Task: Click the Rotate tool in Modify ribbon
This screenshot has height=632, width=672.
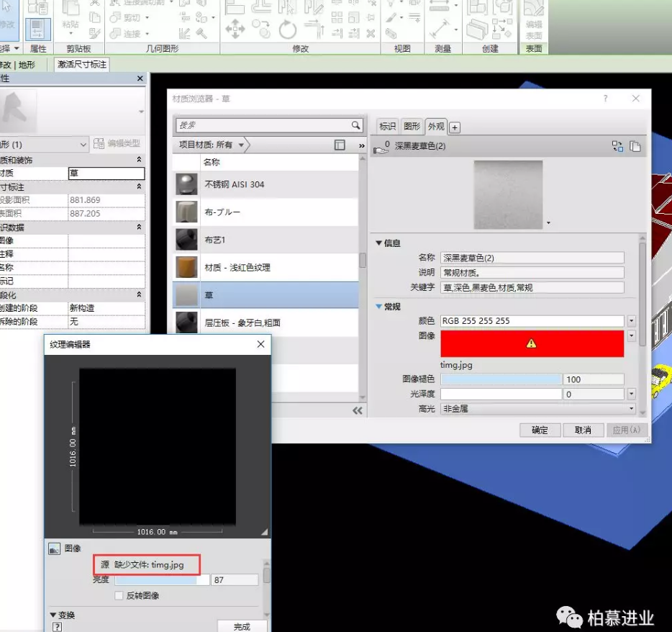Action: [x=288, y=30]
